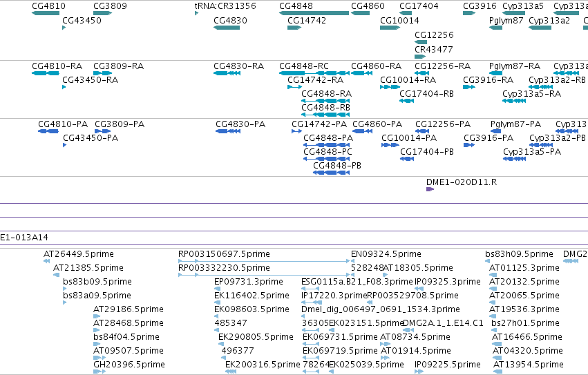The height and width of the screenshot is (375, 588).
Task: Click the long CG4848 gene bar
Action: coord(314,13)
